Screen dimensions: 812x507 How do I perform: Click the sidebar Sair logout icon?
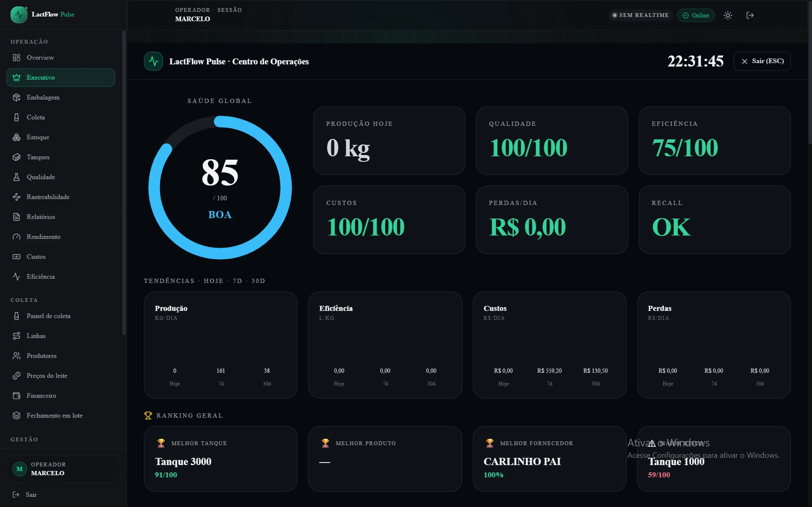pyautogui.click(x=16, y=495)
